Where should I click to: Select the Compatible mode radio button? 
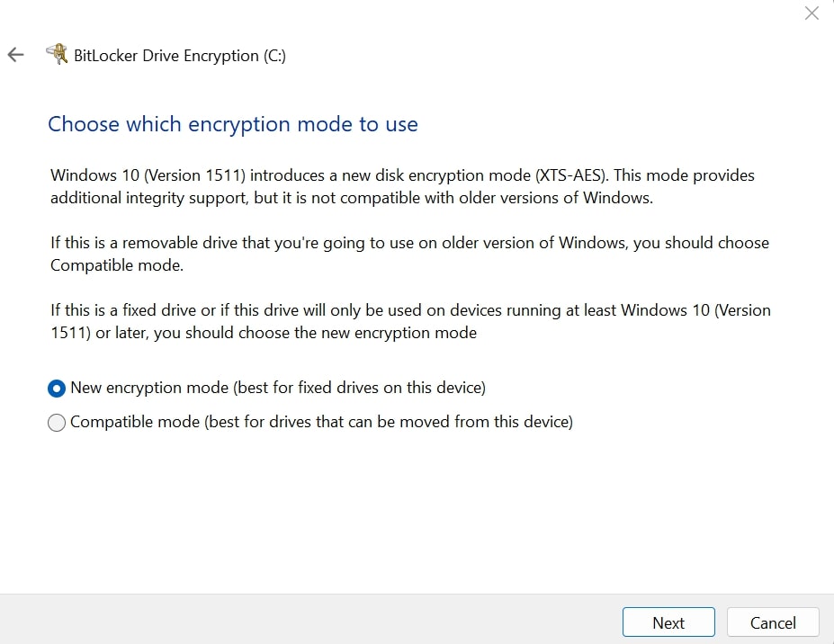57,422
